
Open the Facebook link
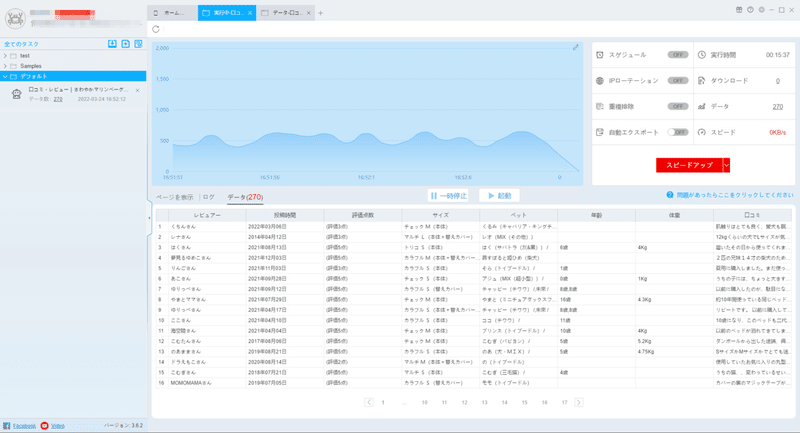tap(24, 426)
